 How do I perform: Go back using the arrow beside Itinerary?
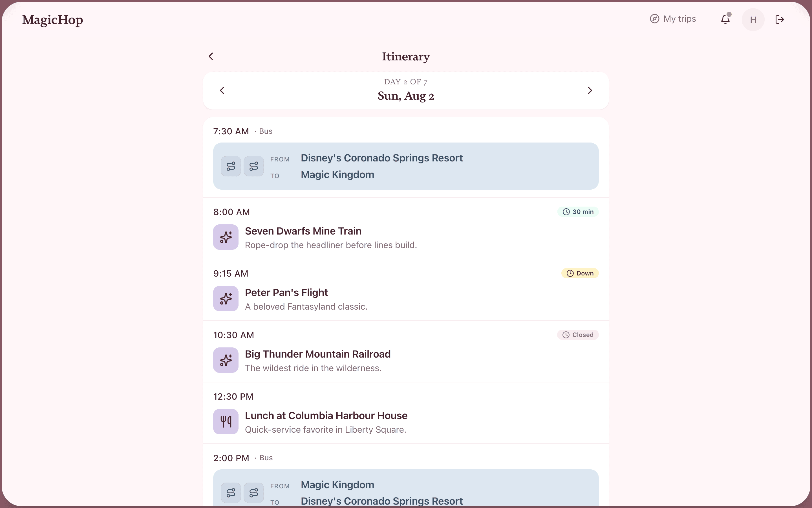point(211,56)
